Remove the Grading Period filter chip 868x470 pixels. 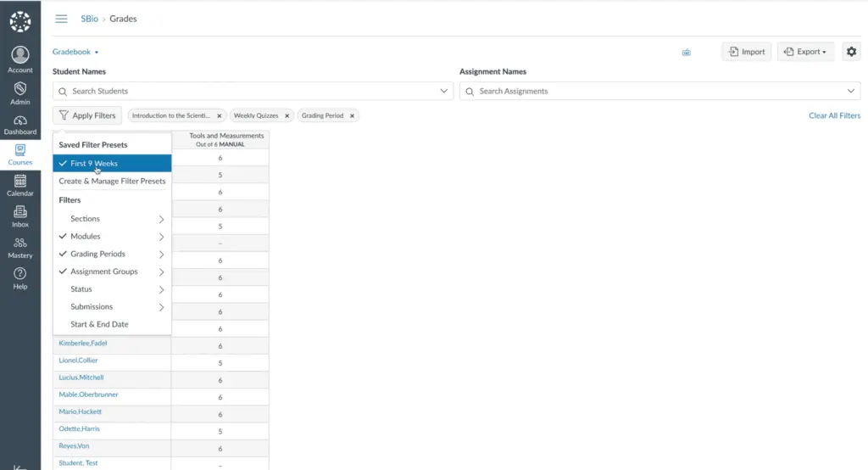tap(352, 116)
